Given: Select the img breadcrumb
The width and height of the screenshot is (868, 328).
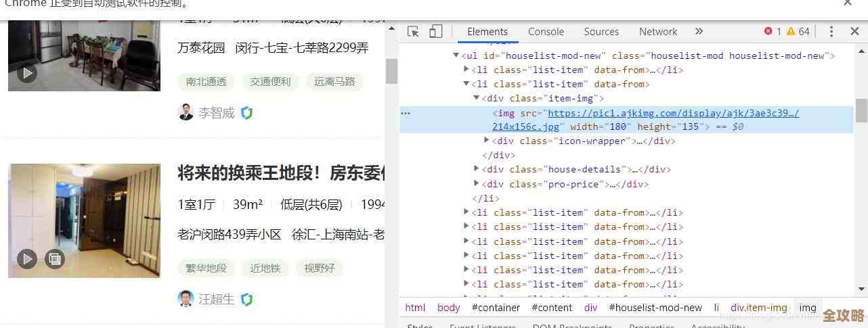Looking at the screenshot, I should pos(808,307).
